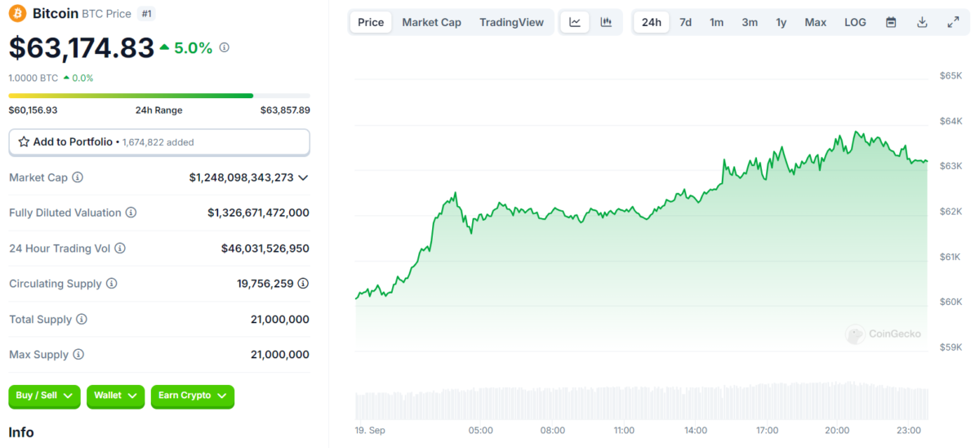
Task: Click the Info section heading
Action: pos(21,432)
